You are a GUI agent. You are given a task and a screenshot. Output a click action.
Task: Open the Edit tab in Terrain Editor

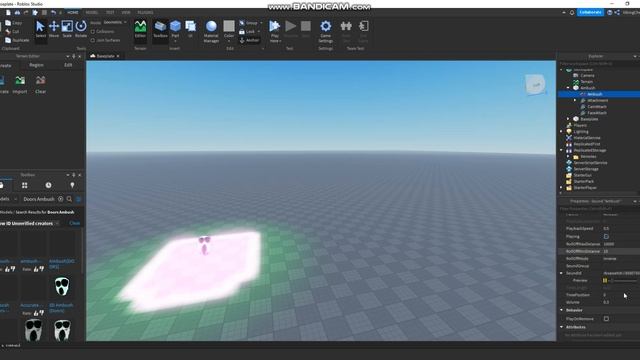pyautogui.click(x=68, y=65)
